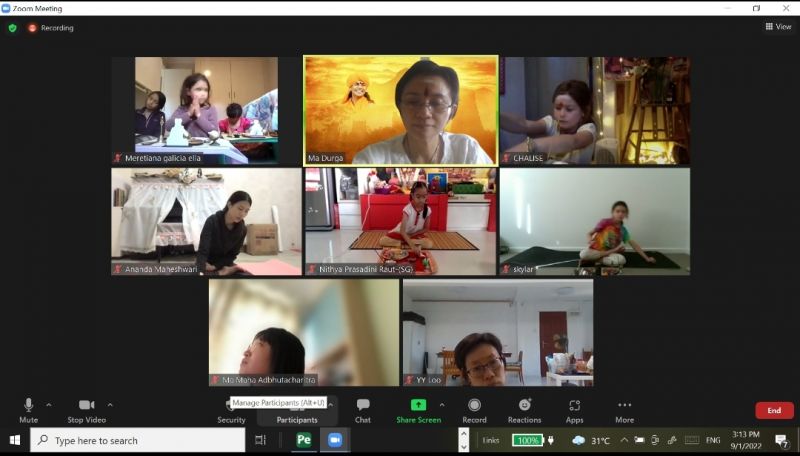Select Nithya Prasadini Raut video tile
The image size is (800, 456).
click(x=401, y=222)
